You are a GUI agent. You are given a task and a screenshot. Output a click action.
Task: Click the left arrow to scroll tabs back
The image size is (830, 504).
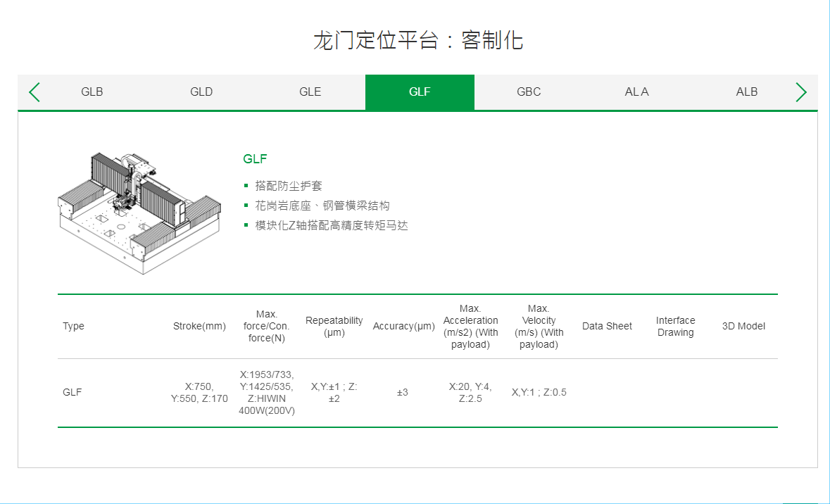click(34, 92)
